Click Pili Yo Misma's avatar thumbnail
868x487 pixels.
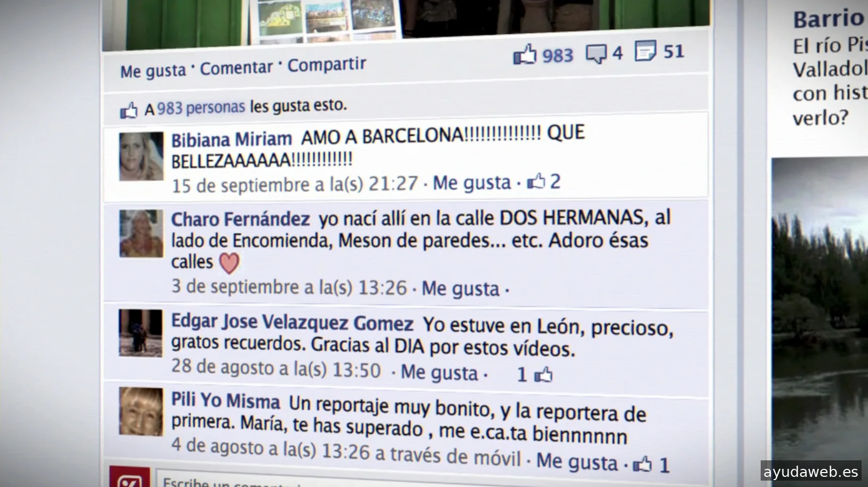click(141, 411)
